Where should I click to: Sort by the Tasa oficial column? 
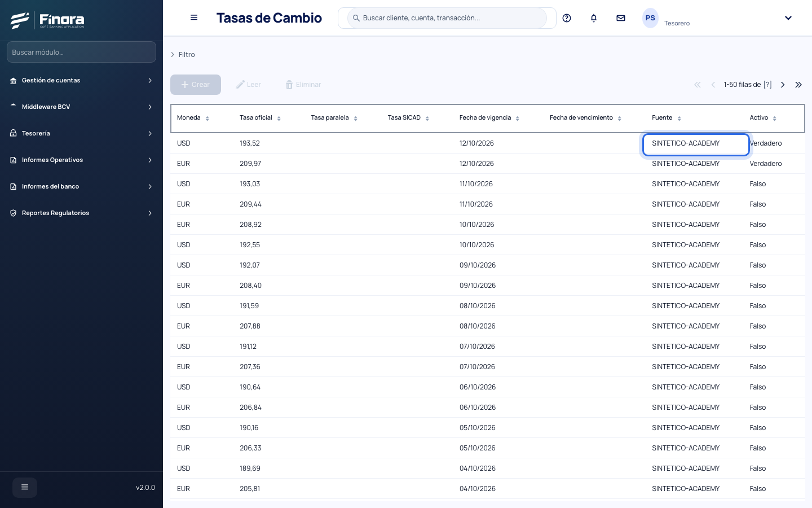click(x=279, y=119)
